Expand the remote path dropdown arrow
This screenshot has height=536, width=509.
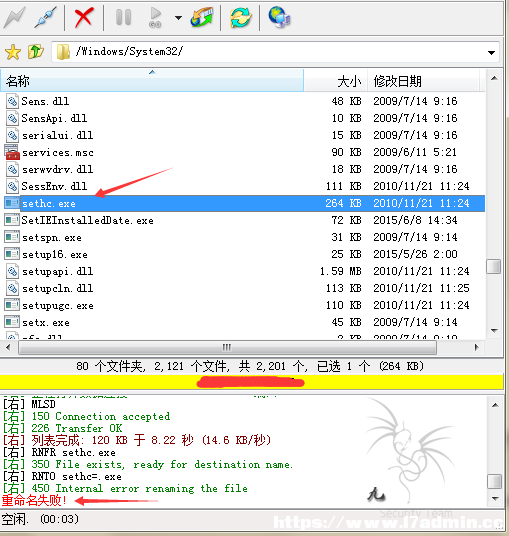point(491,53)
